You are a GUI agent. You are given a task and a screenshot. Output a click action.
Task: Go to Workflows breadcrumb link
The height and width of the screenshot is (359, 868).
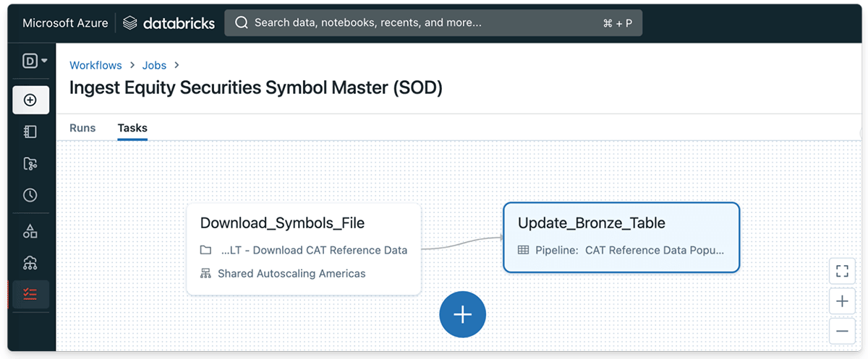95,65
